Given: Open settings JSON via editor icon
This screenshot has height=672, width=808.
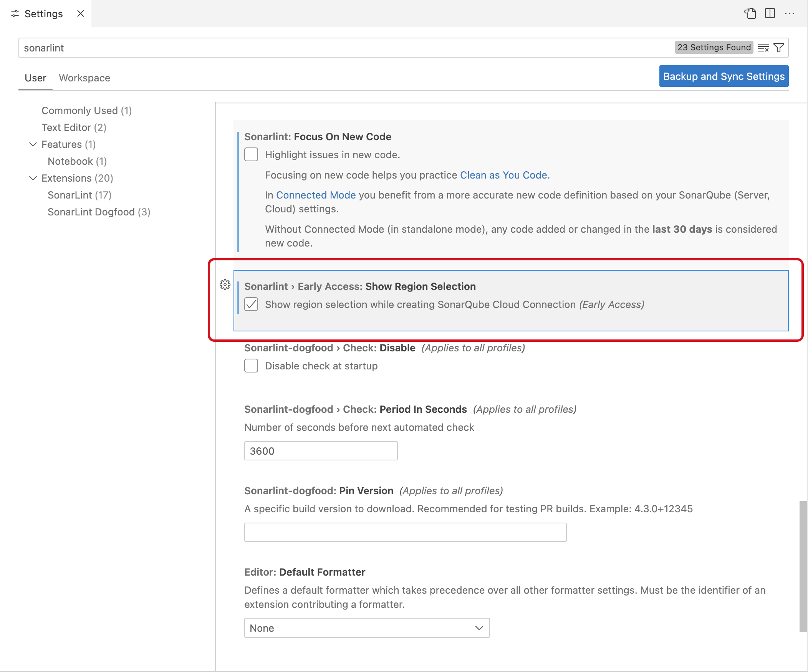Looking at the screenshot, I should click(x=750, y=13).
